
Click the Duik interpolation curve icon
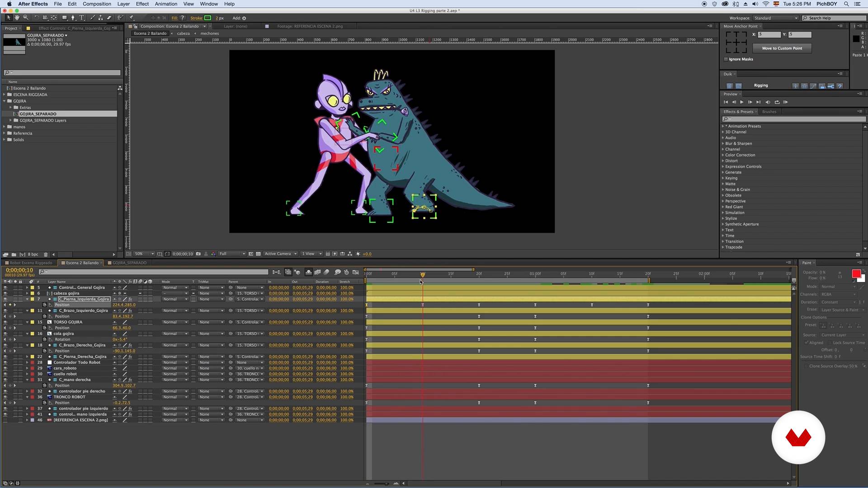click(813, 86)
